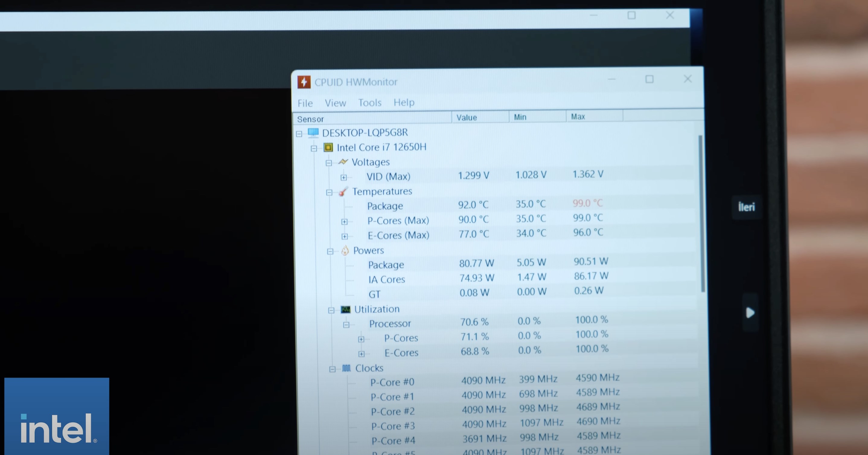Click the Intel Core i7 CPU chip icon

[x=328, y=147]
